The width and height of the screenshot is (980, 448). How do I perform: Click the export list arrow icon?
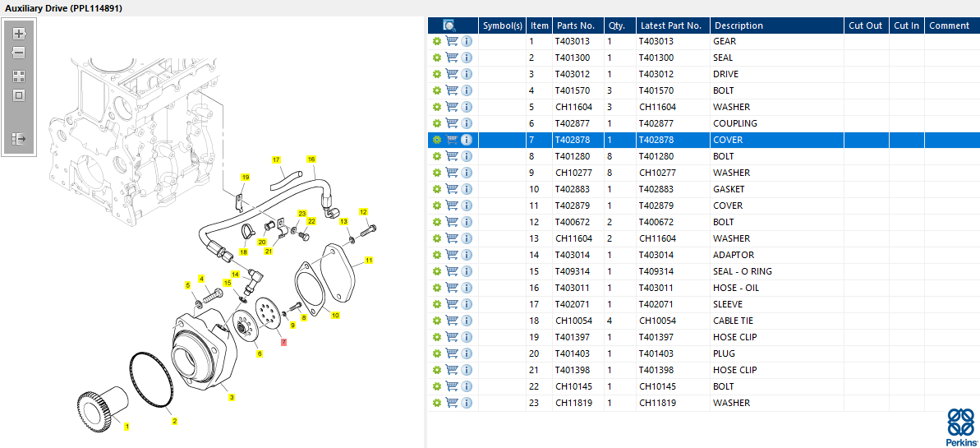[19, 138]
